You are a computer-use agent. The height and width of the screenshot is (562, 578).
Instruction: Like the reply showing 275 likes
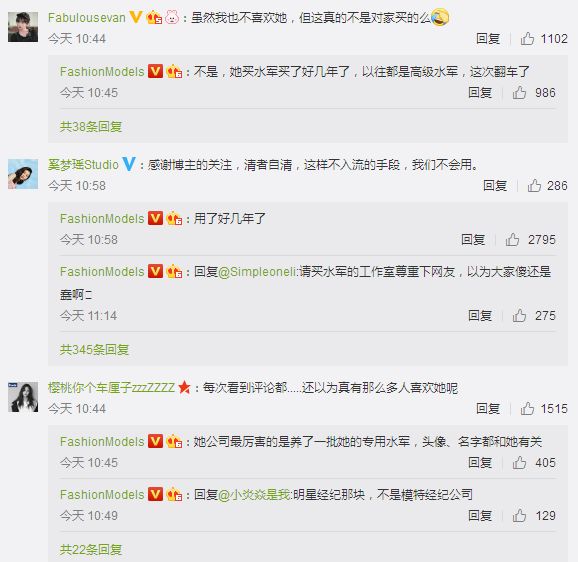[519, 315]
